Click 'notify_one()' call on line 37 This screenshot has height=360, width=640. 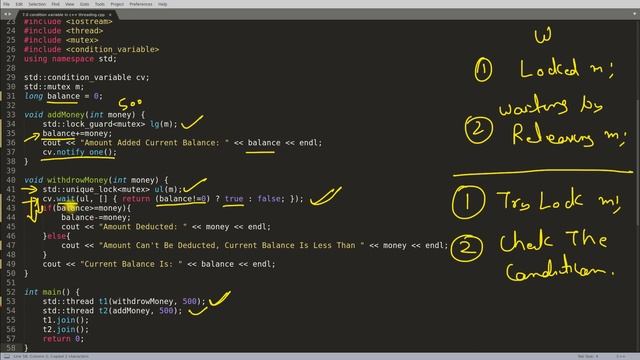(87, 152)
